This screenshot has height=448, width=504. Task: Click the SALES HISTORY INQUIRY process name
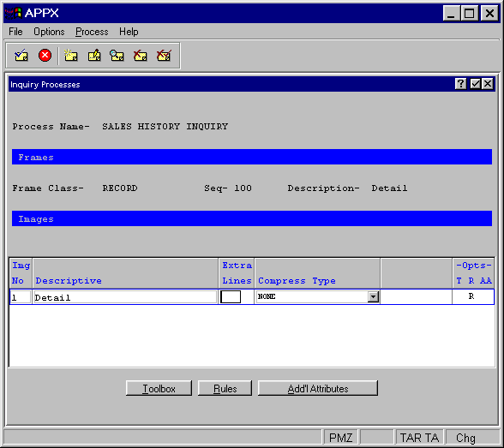165,126
